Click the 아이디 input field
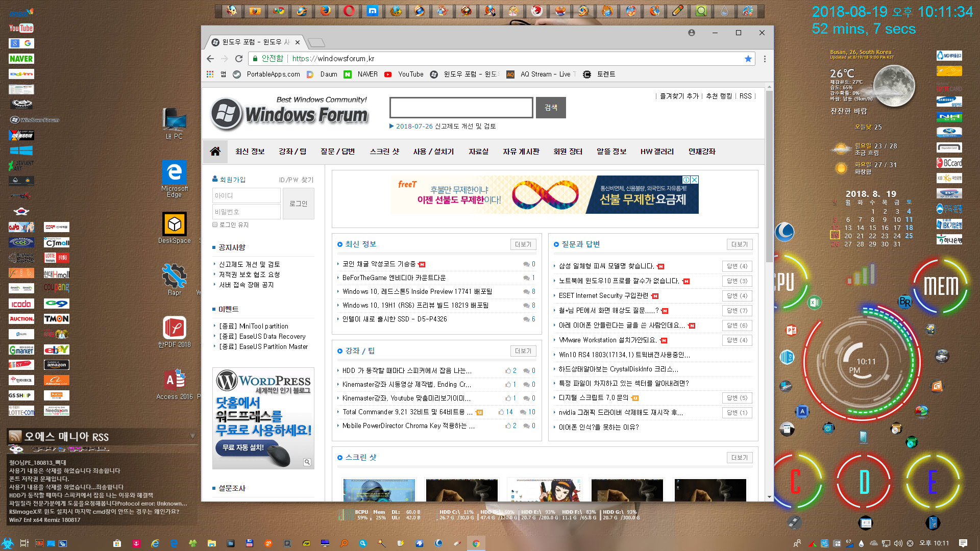The width and height of the screenshot is (980, 551). click(x=246, y=195)
